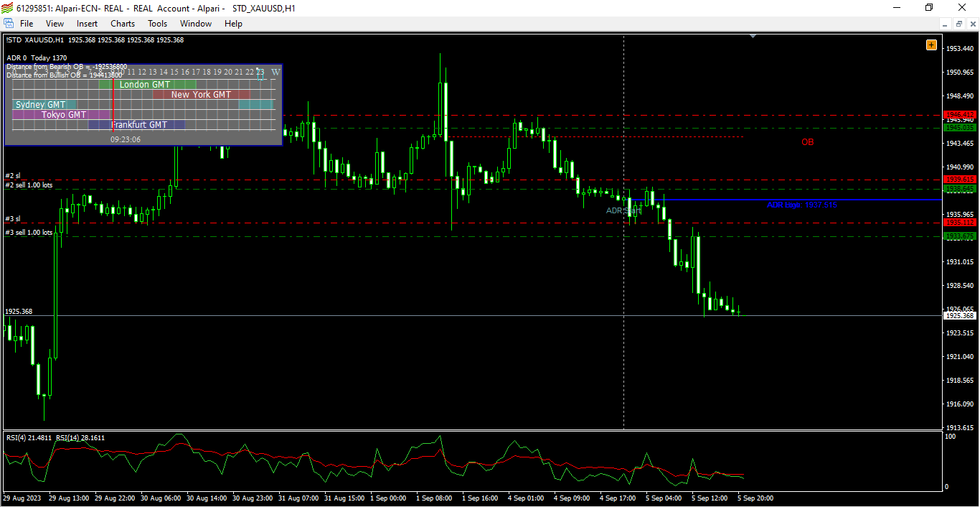
Task: Click the orange plus icon on chart
Action: point(931,45)
